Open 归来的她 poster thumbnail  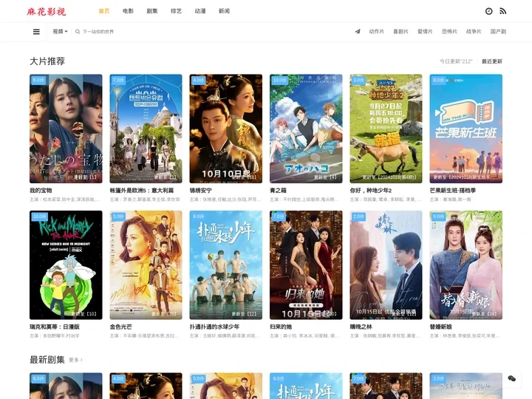306,265
